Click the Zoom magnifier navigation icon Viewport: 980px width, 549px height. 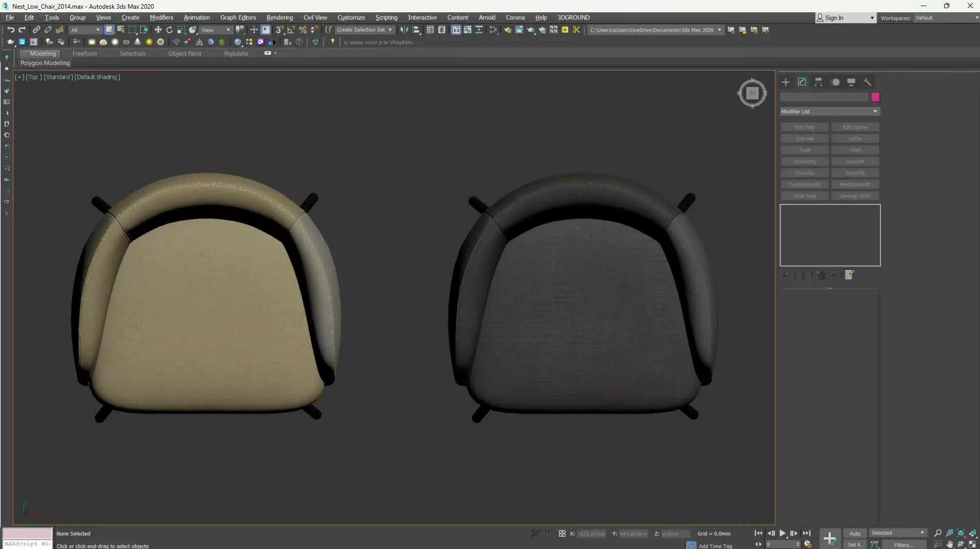pyautogui.click(x=938, y=533)
